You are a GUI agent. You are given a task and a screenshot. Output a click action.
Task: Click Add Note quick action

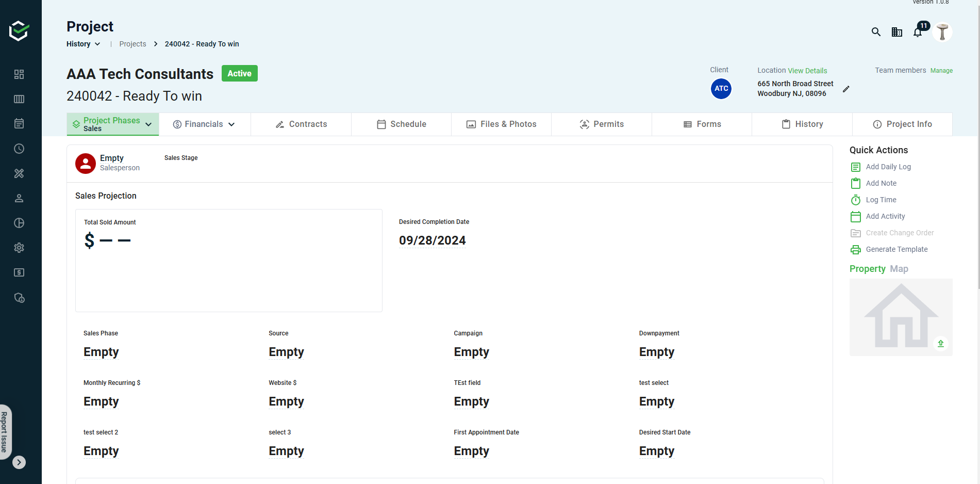(874, 183)
